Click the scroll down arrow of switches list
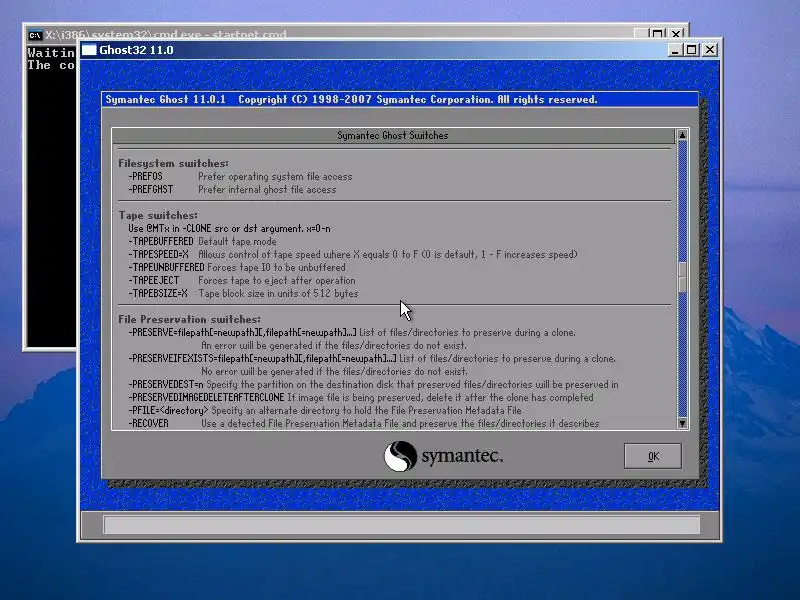The width and height of the screenshot is (800, 600). [682, 423]
